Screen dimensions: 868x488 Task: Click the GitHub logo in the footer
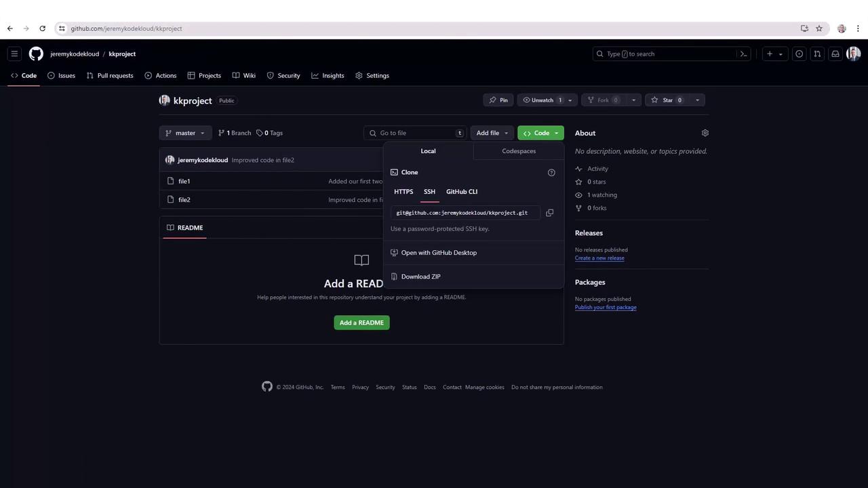(x=267, y=386)
